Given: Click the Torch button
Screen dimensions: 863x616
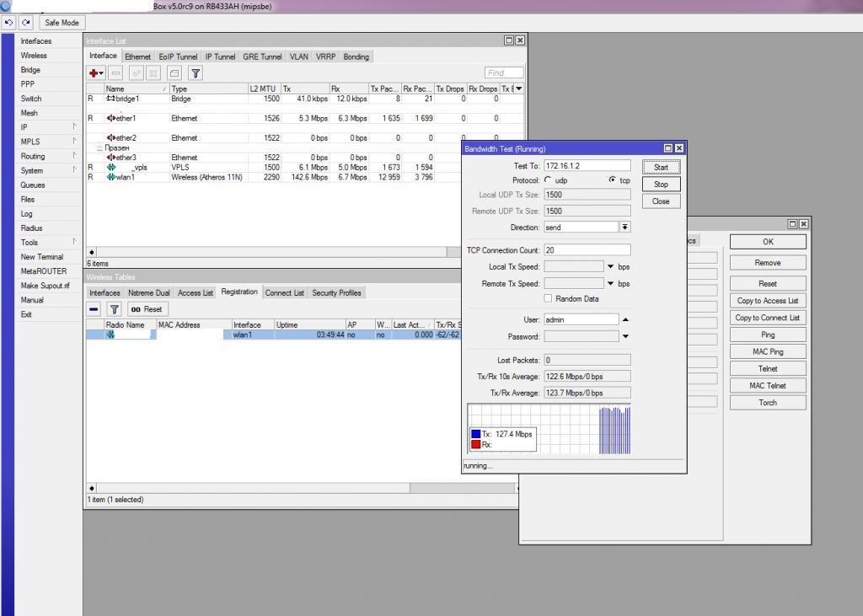Looking at the screenshot, I should pos(767,403).
